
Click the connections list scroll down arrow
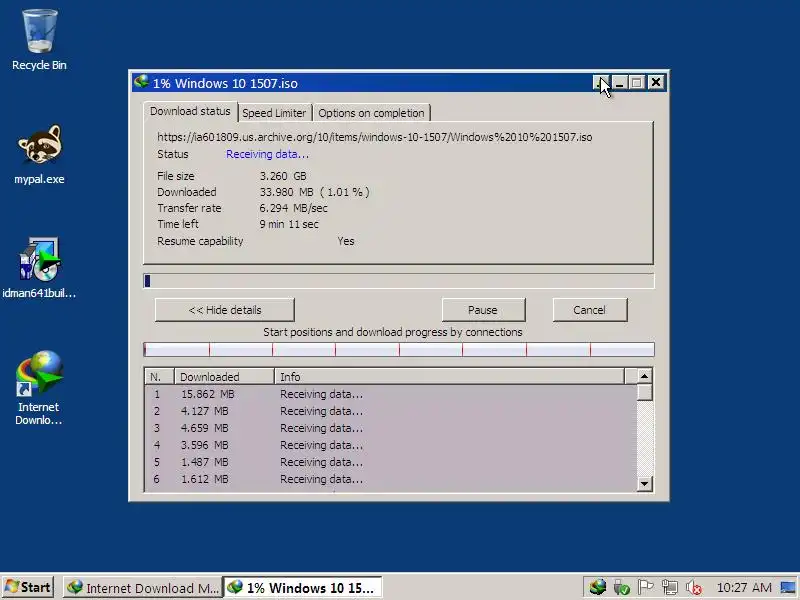pos(644,483)
